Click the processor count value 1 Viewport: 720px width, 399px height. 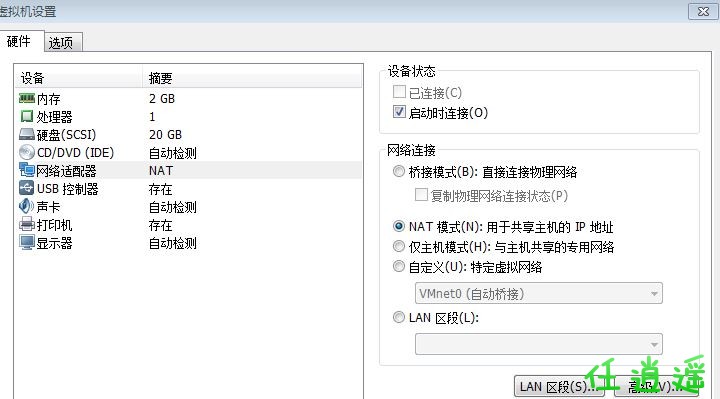[152, 117]
